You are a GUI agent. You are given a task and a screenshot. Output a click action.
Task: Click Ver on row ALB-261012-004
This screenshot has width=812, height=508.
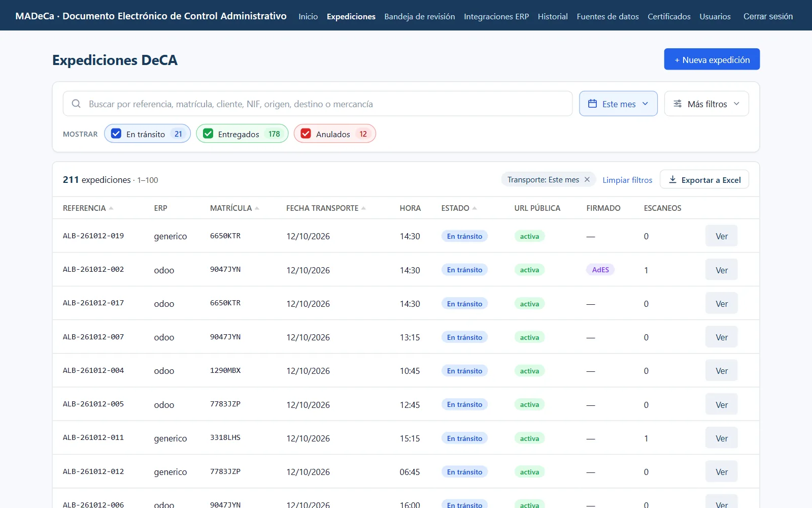point(721,371)
